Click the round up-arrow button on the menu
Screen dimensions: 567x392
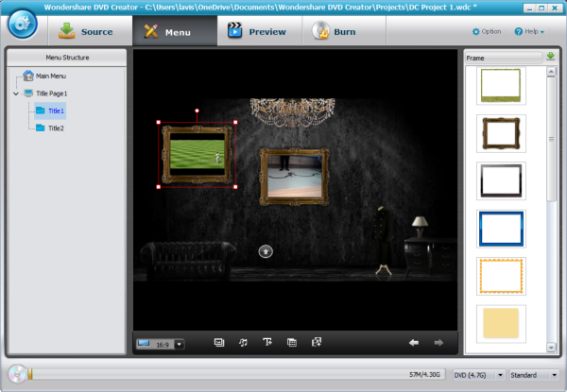[x=266, y=251]
